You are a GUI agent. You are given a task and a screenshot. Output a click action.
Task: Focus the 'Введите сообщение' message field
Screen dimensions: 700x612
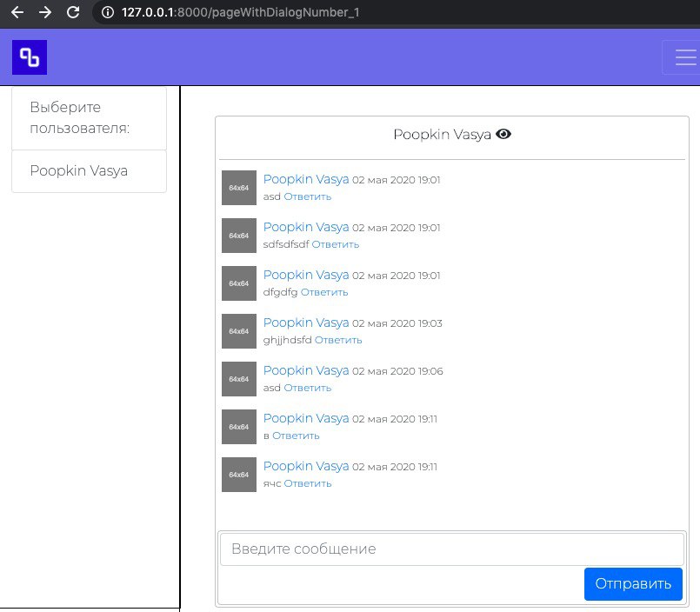(x=452, y=549)
